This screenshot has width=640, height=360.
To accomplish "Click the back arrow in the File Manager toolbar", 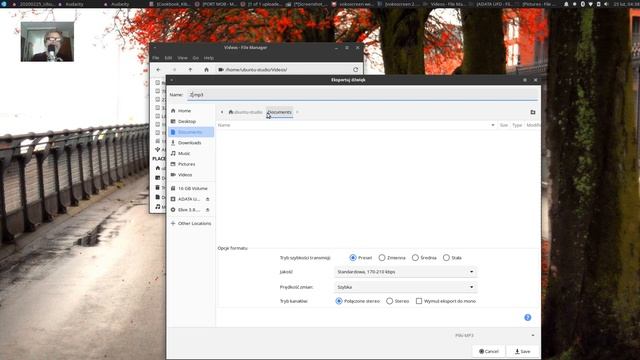I will [x=158, y=69].
